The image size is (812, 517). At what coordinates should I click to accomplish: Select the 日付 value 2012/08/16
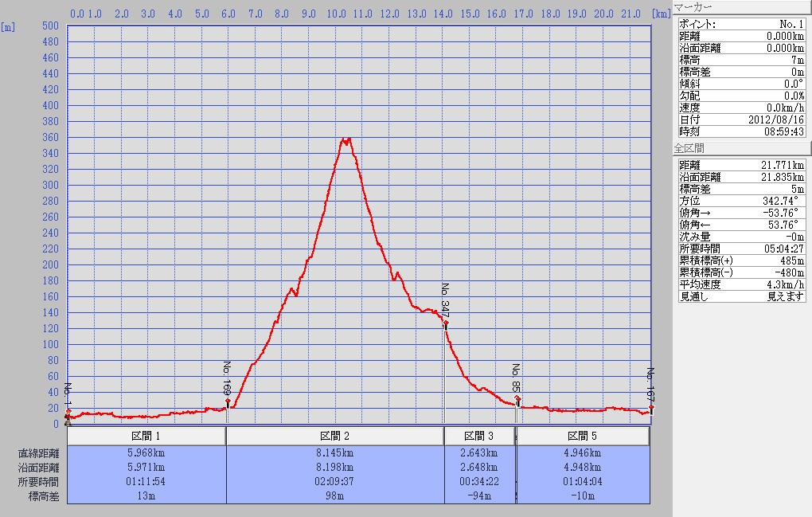tap(775, 119)
